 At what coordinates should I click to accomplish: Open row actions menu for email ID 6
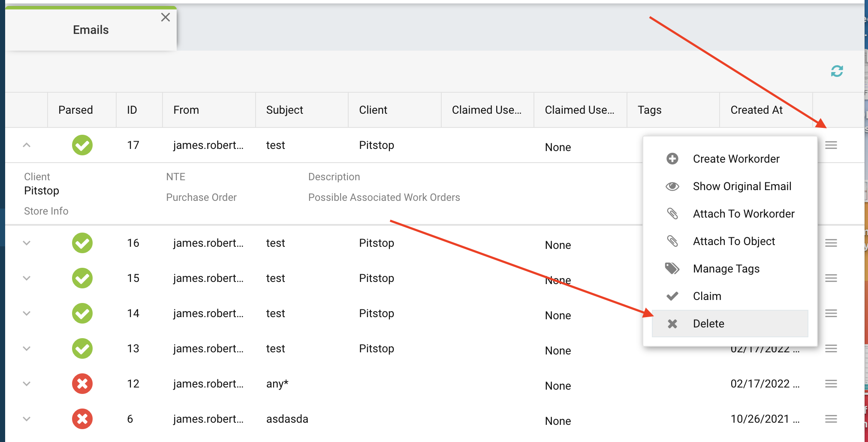click(x=831, y=419)
